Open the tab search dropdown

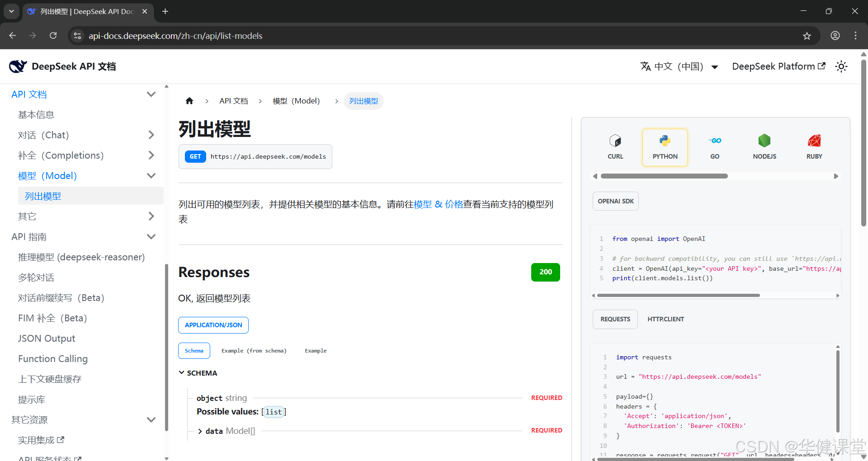point(11,11)
